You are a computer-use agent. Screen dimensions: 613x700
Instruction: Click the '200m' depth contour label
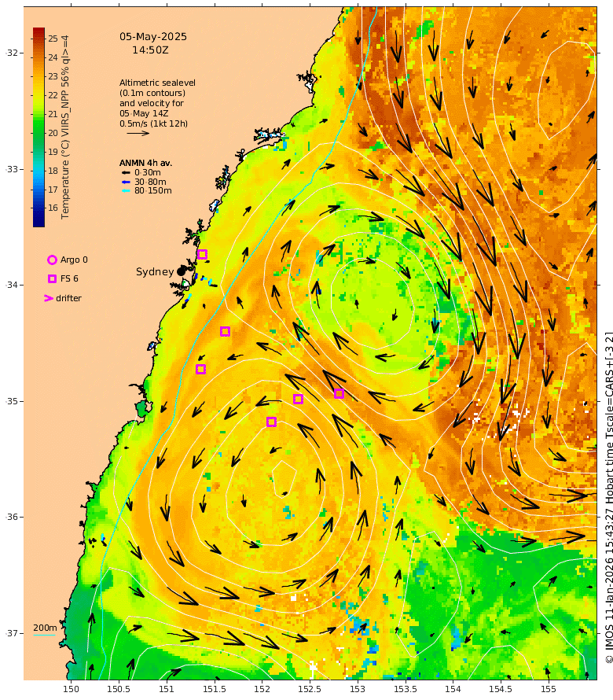coord(45,628)
